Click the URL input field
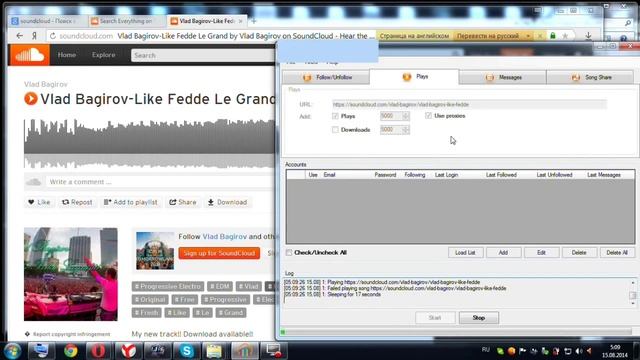Screen dimensions: 640x360 (469, 104)
